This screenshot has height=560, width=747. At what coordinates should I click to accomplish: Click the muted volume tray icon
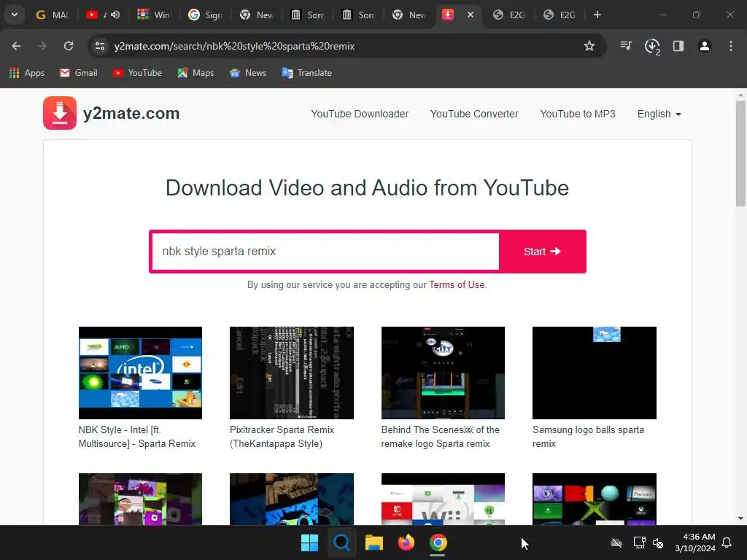[x=658, y=542]
